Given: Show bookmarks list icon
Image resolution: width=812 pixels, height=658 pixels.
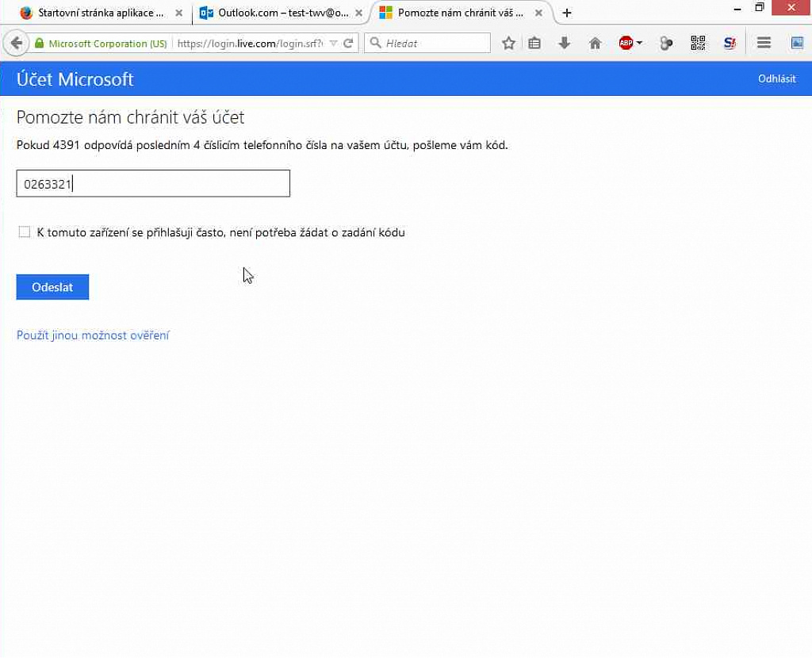Looking at the screenshot, I should click(x=535, y=43).
